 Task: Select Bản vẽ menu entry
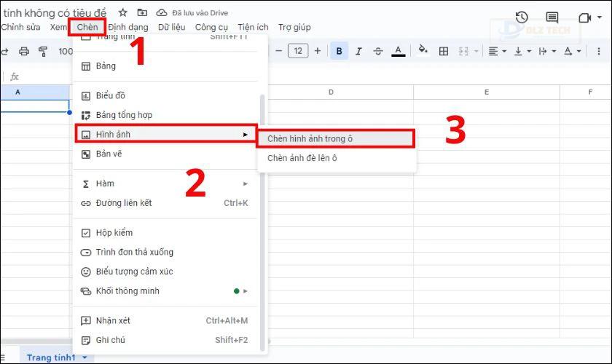click(x=165, y=154)
